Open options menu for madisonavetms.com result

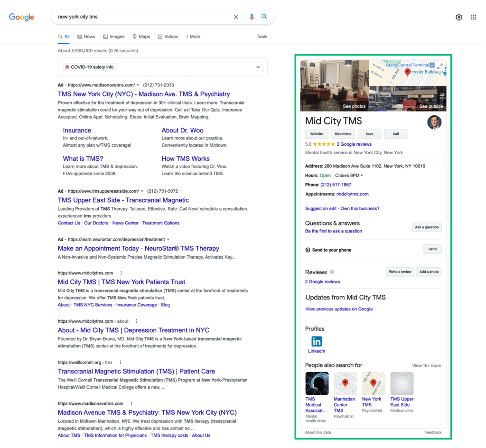point(131,403)
